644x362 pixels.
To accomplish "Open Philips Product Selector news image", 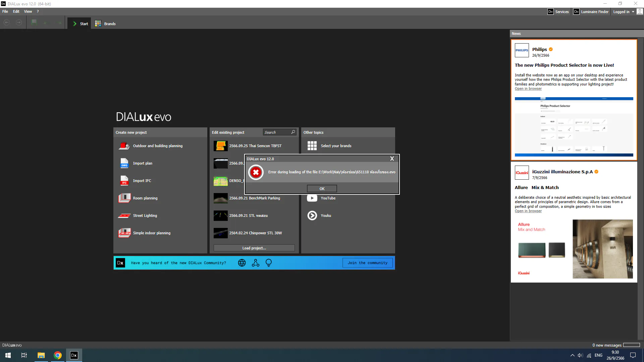I will click(574, 127).
